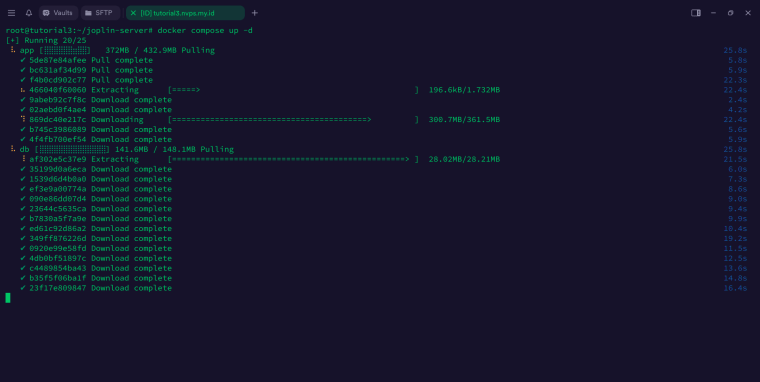The height and width of the screenshot is (382, 760).
Task: Click "141.6MB / 148.1MB Pulling" text
Action: (174, 149)
